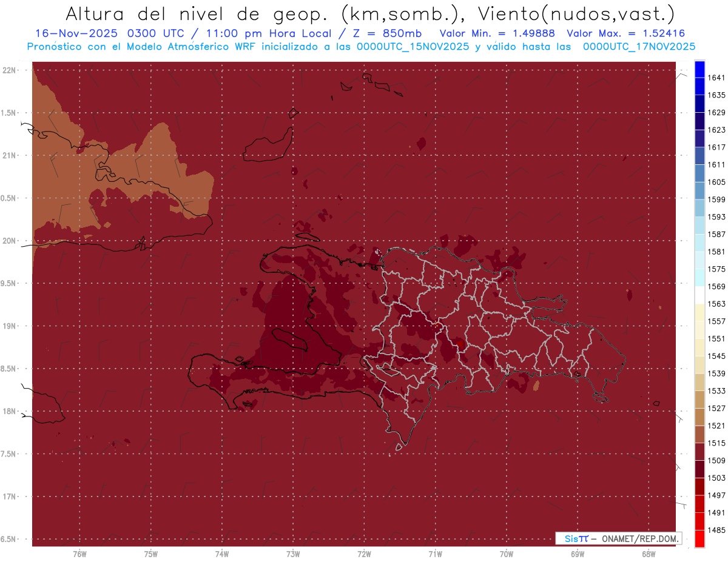This screenshot has height=562, width=728.
Task: Pick the colorbar swatch between 1509 and 1503
Action: (x=699, y=469)
